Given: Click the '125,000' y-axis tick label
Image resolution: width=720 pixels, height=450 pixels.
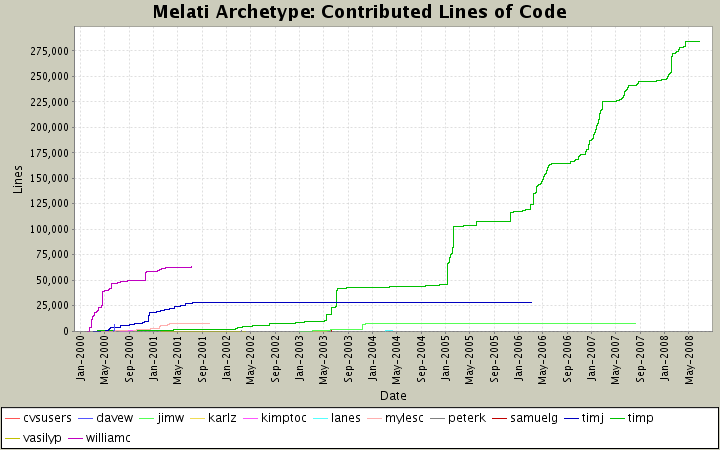Looking at the screenshot, I should (x=51, y=203).
